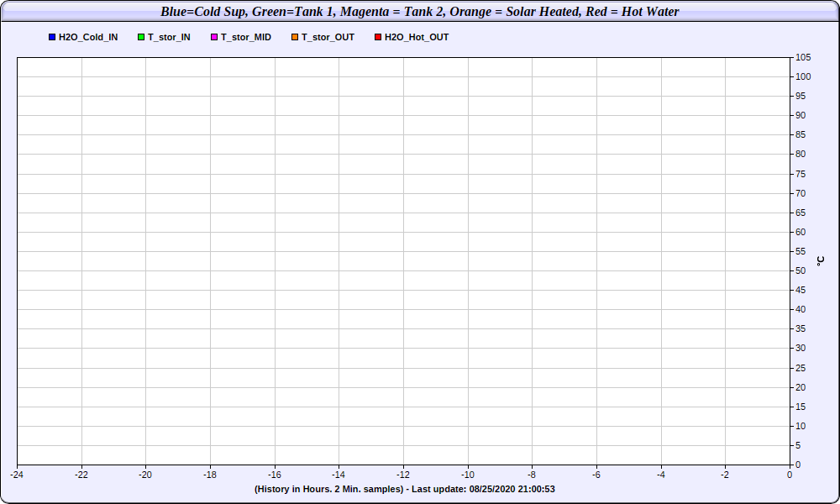The height and width of the screenshot is (504, 840).
Task: Click the 65 temperature axis label
Action: click(801, 213)
